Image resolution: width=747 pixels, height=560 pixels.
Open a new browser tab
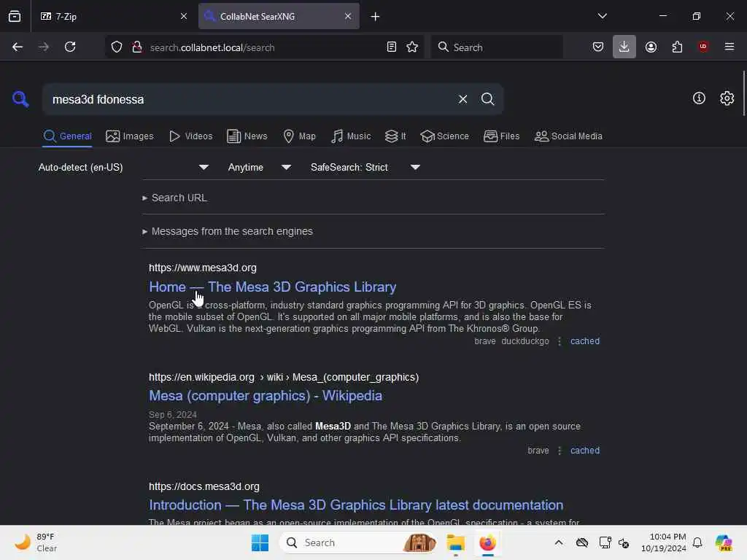pyautogui.click(x=376, y=17)
